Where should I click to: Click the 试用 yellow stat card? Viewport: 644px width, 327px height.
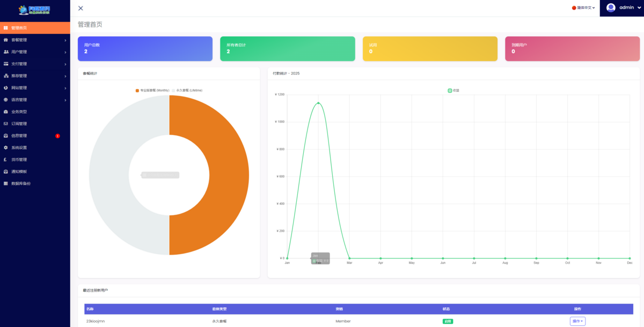(x=430, y=49)
